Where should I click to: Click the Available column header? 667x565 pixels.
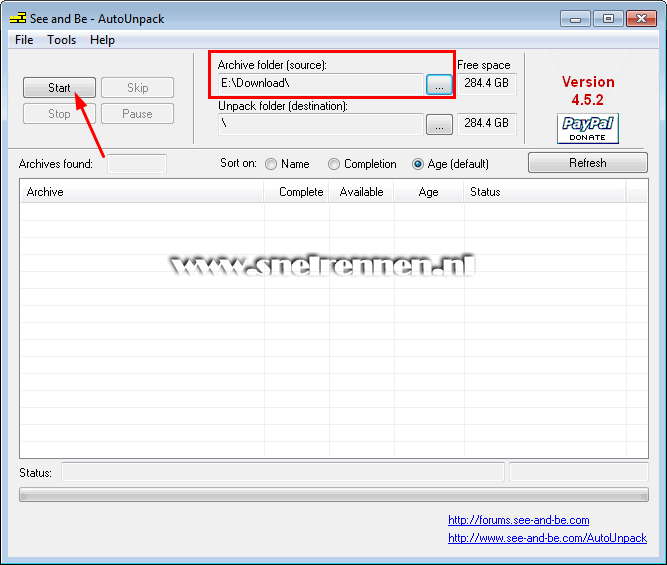click(x=362, y=192)
